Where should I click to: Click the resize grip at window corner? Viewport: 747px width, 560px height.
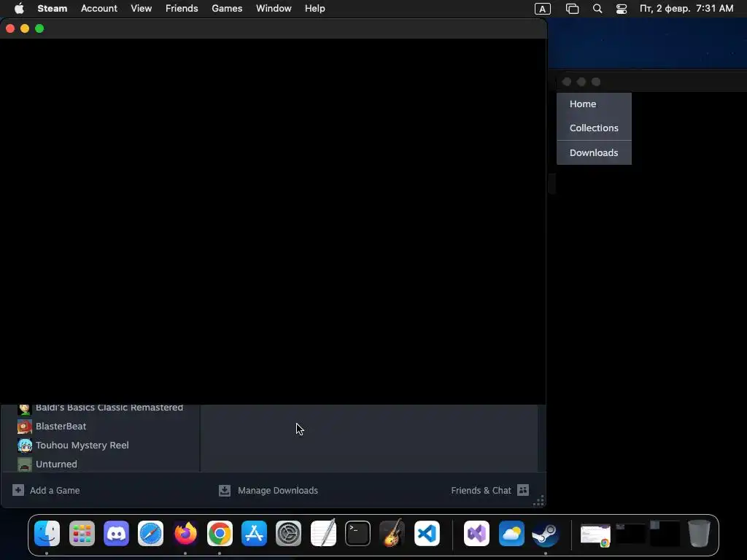(x=539, y=501)
